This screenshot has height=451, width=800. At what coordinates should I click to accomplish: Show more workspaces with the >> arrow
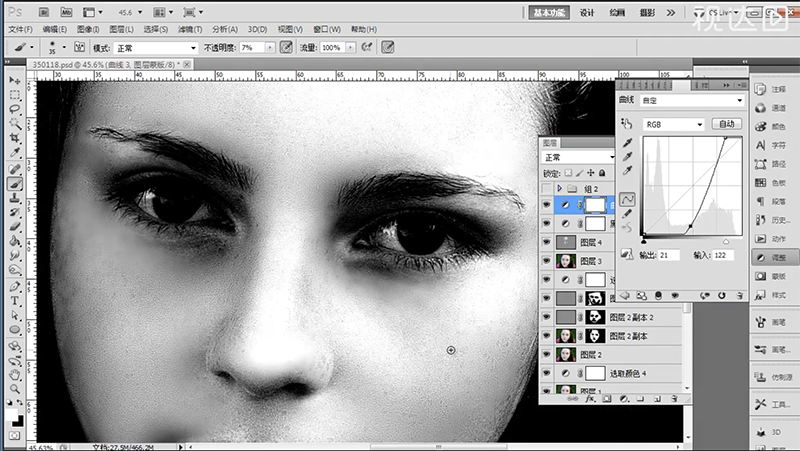[x=671, y=13]
